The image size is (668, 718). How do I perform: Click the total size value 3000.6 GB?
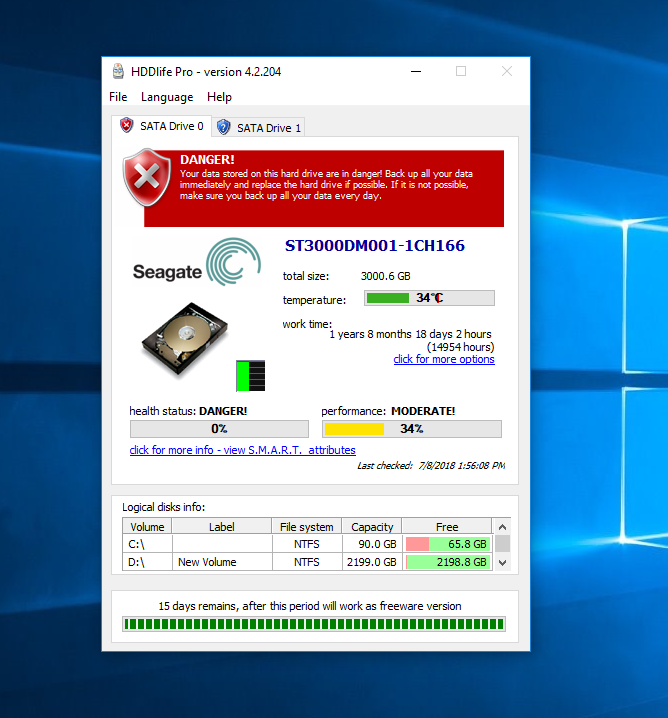[386, 276]
